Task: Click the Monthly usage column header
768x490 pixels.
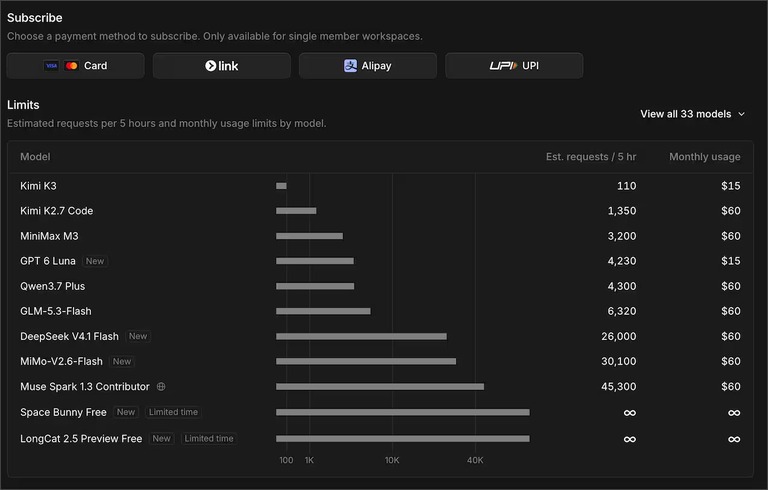Action: point(704,157)
